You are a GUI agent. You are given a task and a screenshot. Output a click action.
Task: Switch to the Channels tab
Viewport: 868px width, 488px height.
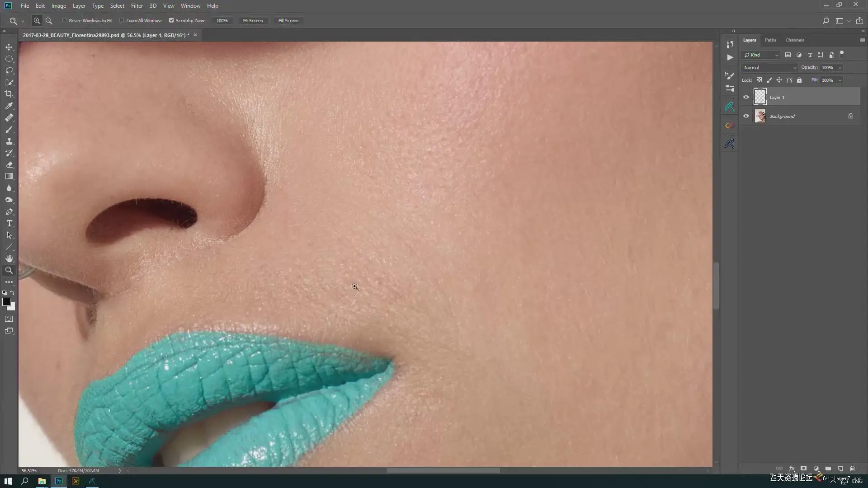point(795,40)
